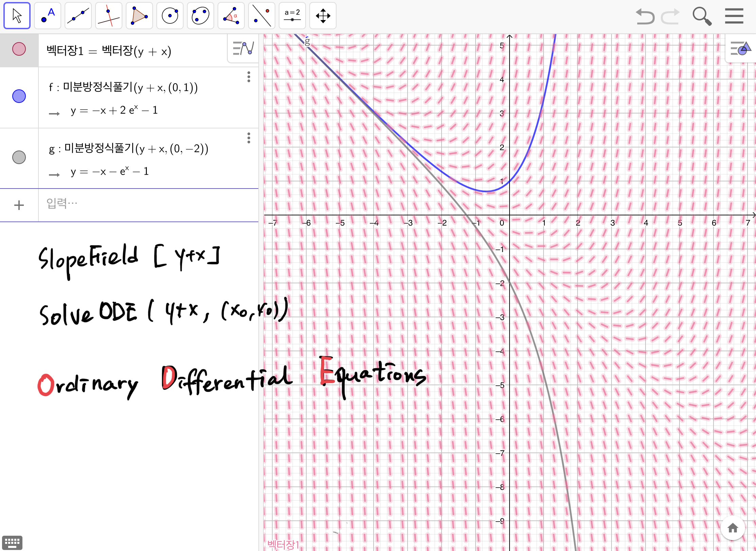This screenshot has height=551, width=756.
Task: Open the options menu for f
Action: tap(249, 77)
